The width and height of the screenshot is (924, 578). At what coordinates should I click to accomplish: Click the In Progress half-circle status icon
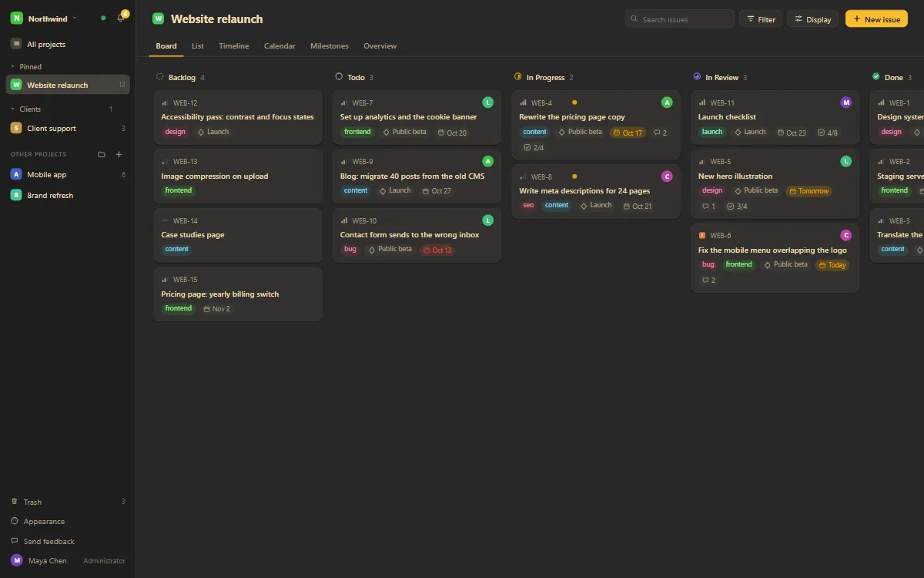[518, 77]
